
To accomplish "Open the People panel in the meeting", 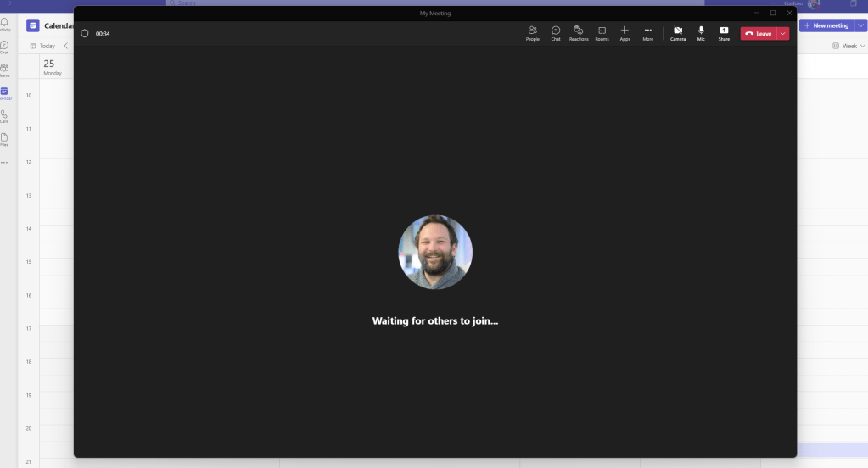I will click(x=532, y=33).
